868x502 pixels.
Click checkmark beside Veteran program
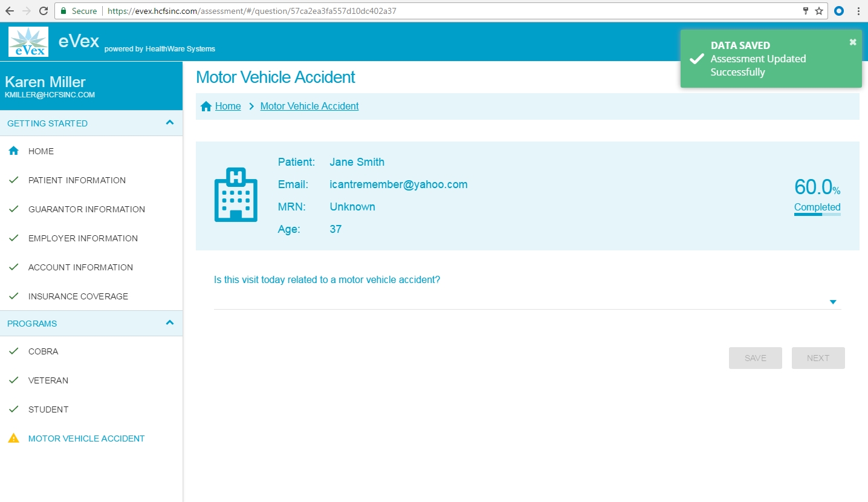click(x=13, y=380)
